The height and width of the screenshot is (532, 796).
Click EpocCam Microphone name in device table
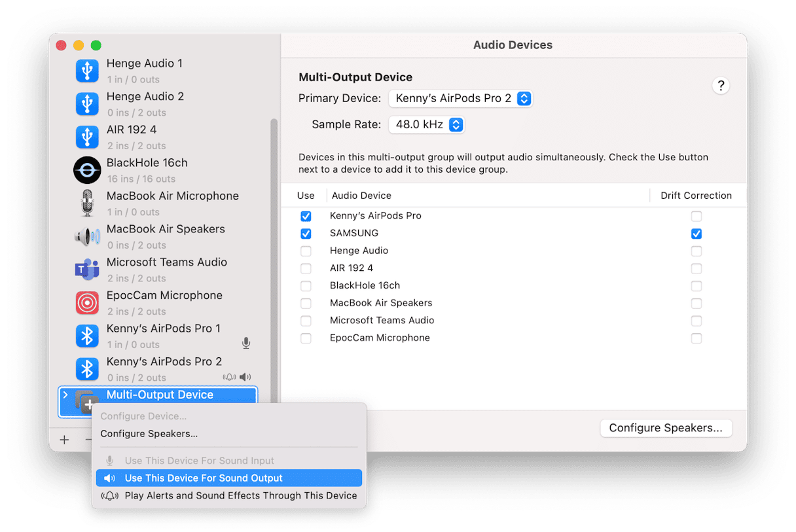[380, 338]
